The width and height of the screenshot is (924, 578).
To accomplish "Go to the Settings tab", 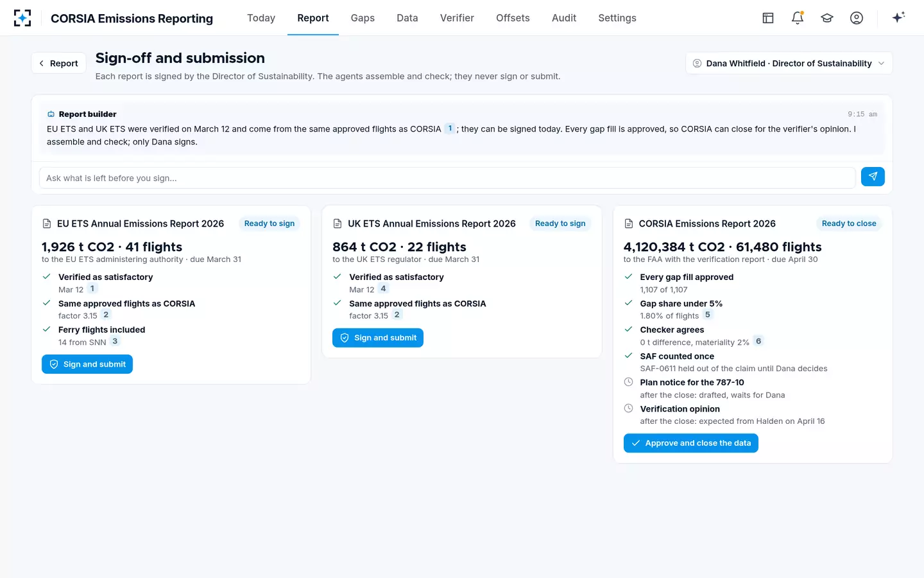I will coord(617,18).
